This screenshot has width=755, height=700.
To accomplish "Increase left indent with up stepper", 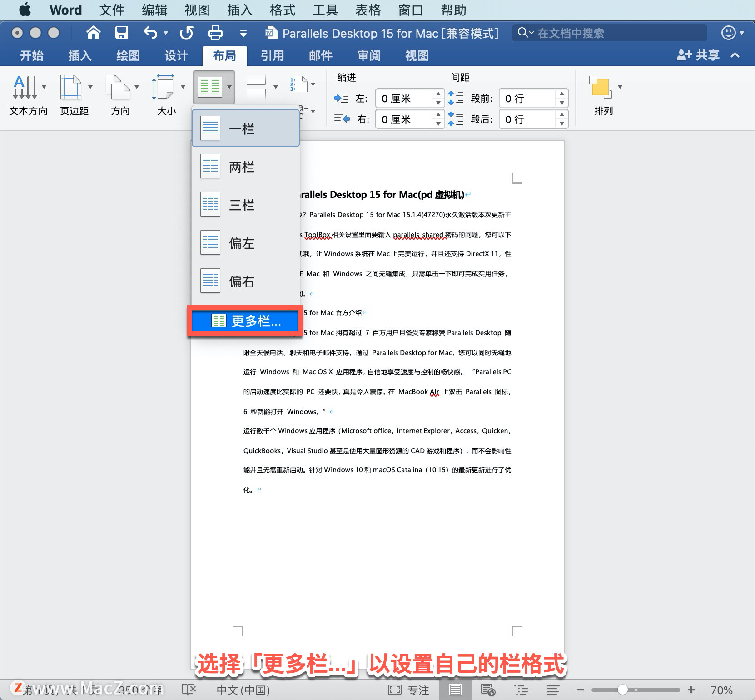I will point(438,94).
